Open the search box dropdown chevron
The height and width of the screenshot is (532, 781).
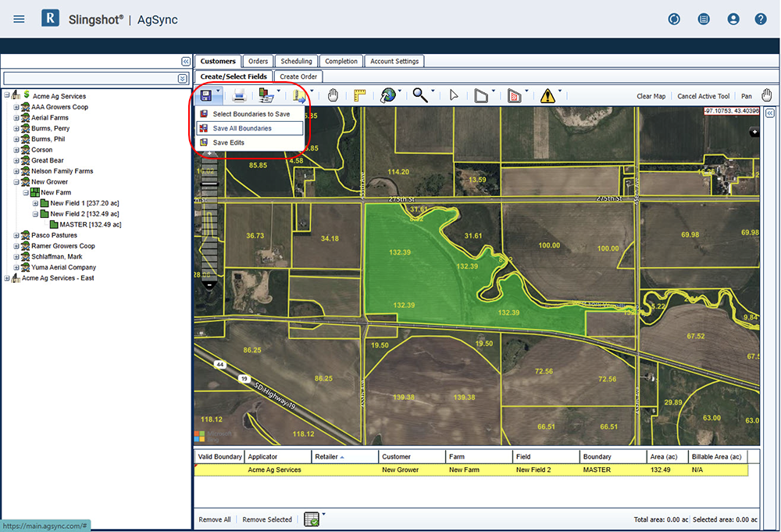182,78
